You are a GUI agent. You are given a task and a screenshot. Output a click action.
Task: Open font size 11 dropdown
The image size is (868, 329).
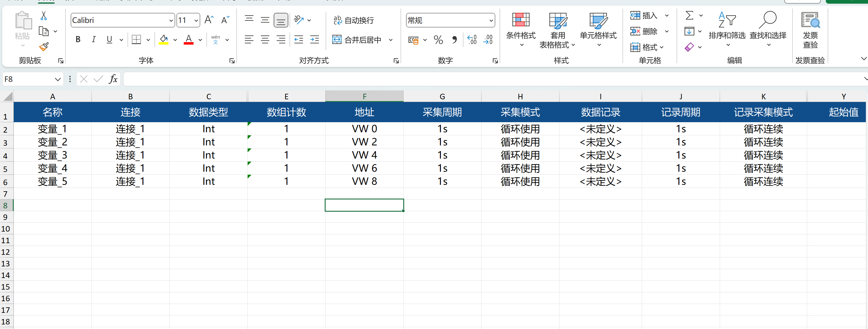196,20
